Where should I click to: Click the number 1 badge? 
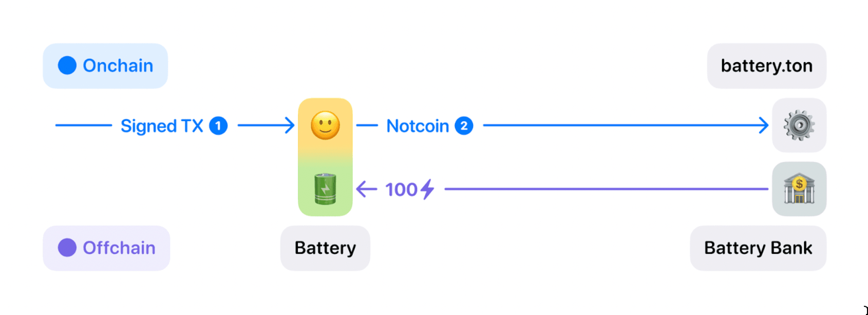pos(218,126)
